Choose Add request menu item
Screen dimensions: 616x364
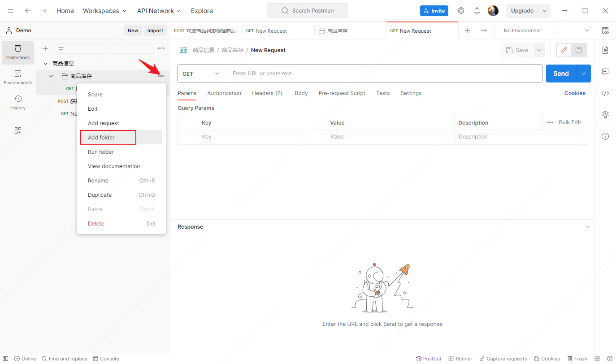coord(121,123)
